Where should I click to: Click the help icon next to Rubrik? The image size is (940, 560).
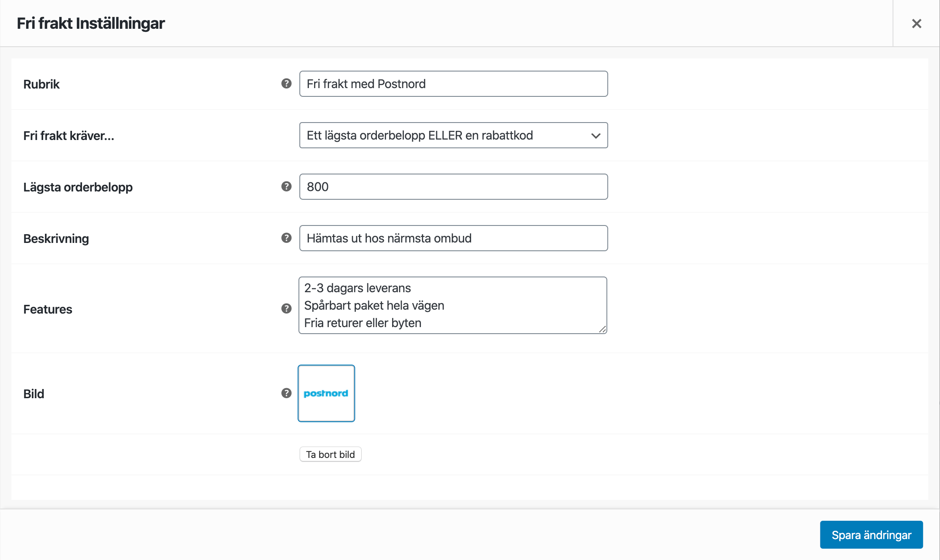[x=286, y=83]
